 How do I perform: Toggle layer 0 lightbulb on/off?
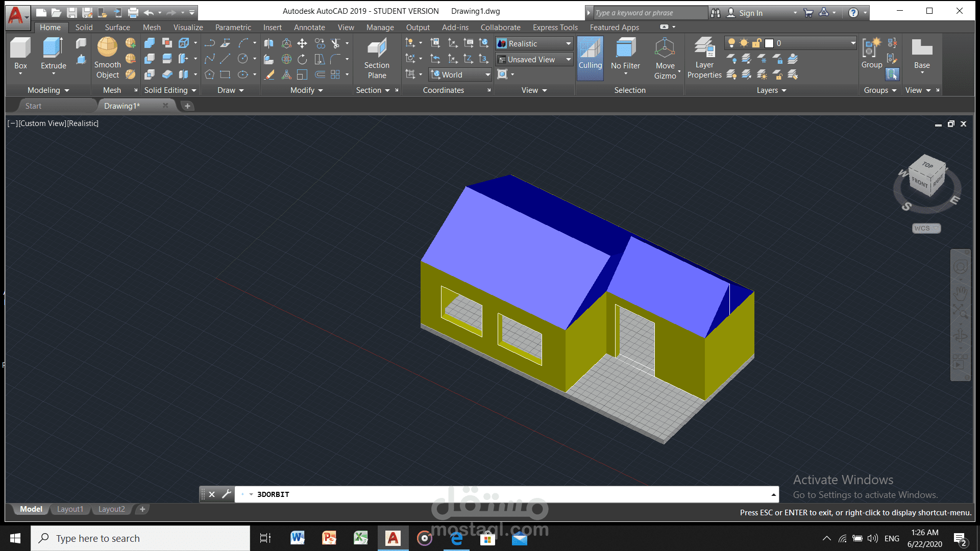tap(731, 43)
